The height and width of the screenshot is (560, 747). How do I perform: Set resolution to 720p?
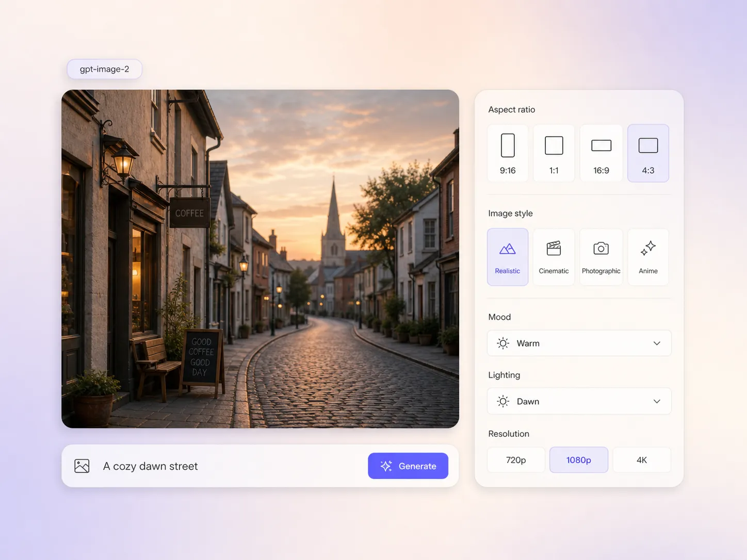516,460
